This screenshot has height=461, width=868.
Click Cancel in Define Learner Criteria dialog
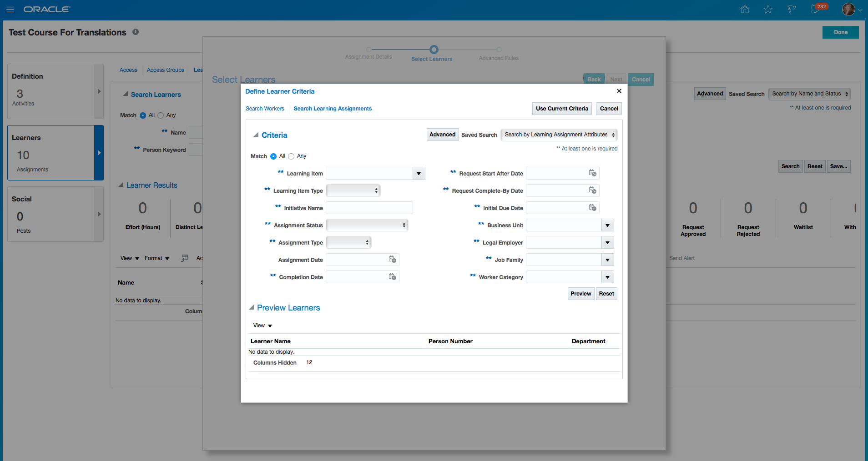609,109
